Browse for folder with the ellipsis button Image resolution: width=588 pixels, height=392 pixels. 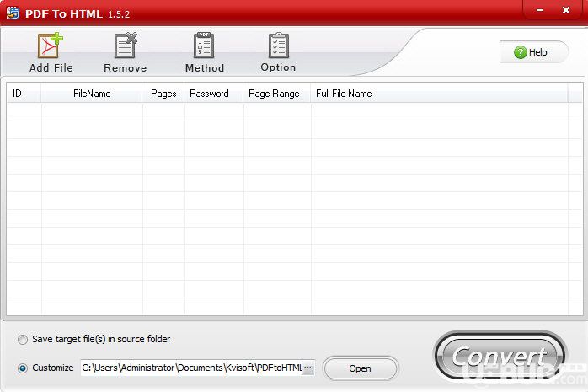308,368
